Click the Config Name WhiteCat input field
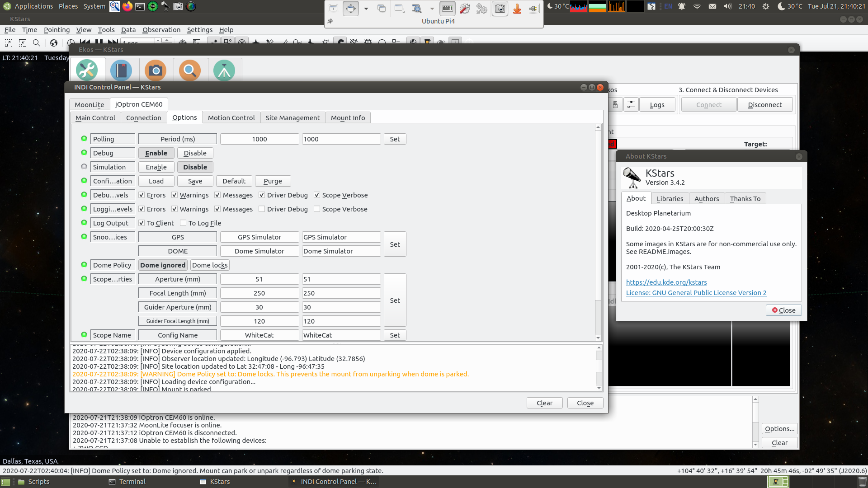The height and width of the screenshot is (488, 868). 341,335
